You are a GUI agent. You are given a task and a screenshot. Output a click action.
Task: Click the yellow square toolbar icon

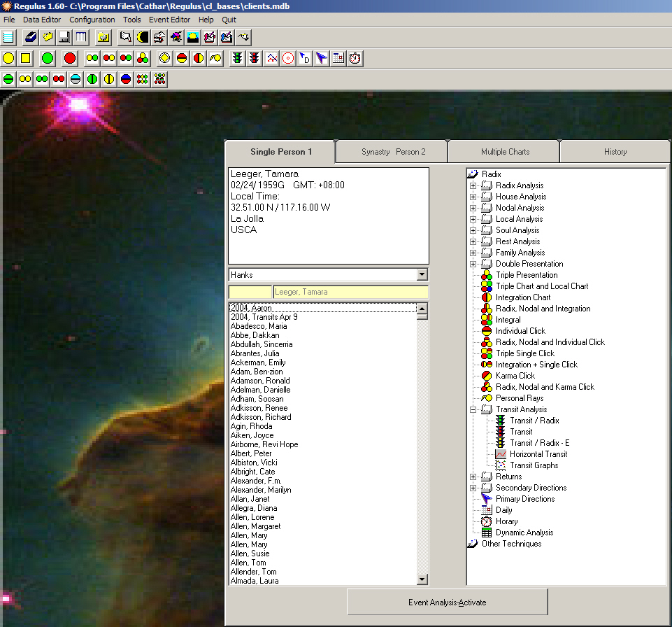[x=26, y=58]
